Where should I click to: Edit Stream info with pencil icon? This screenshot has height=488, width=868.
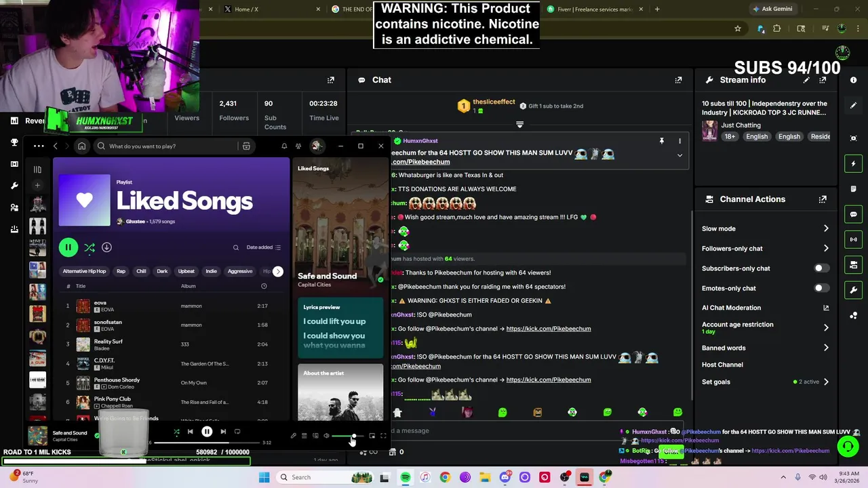[x=806, y=80]
